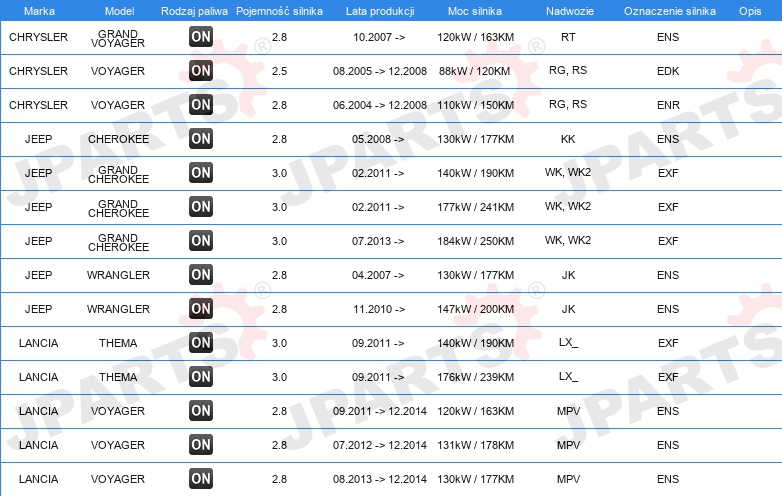Click the GRAND VOYAGER model cell

(118, 38)
